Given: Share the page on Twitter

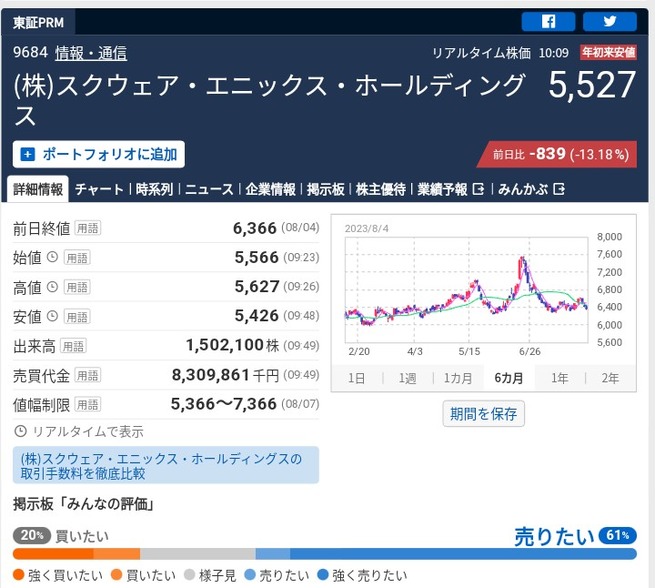Looking at the screenshot, I should click(609, 21).
